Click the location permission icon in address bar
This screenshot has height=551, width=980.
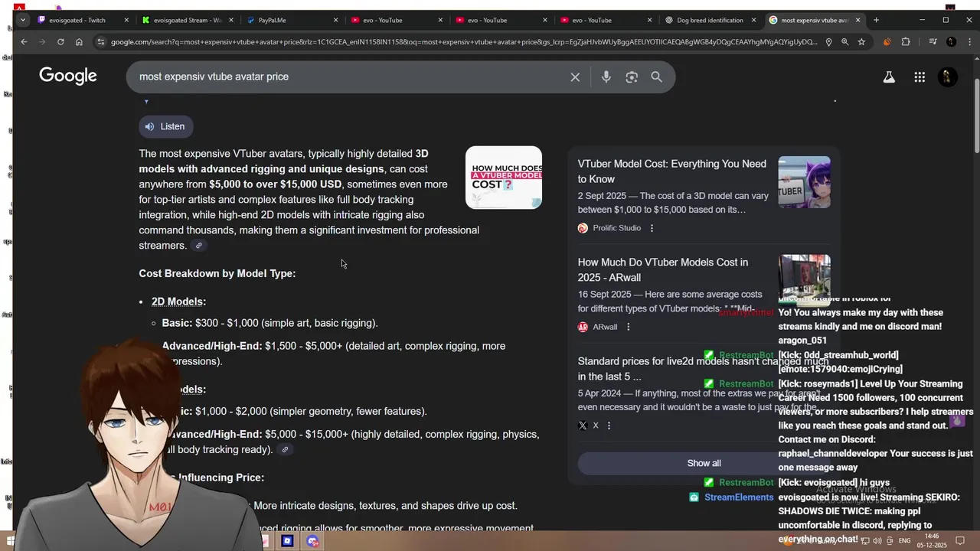(x=828, y=42)
